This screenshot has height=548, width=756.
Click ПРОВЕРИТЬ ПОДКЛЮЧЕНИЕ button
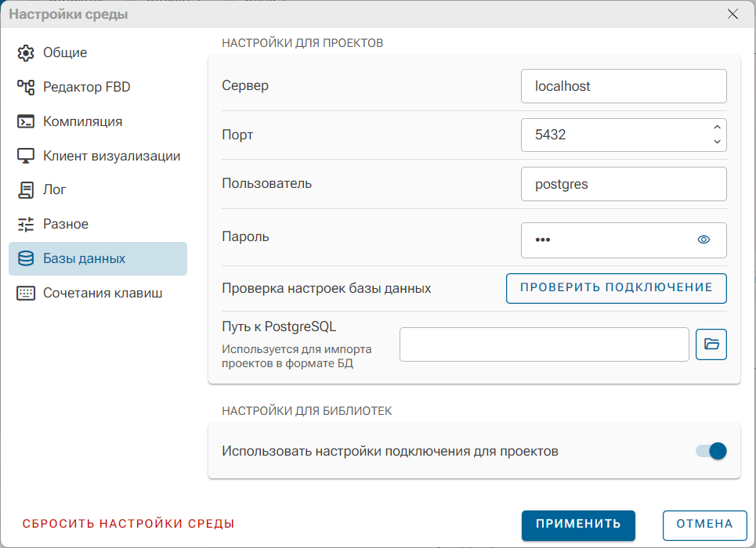click(617, 288)
